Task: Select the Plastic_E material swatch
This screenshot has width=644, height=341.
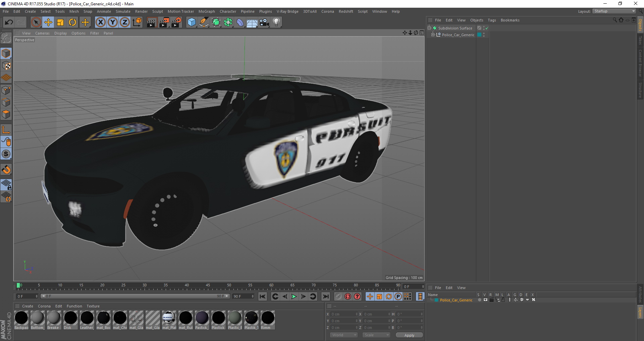Action: click(x=235, y=320)
